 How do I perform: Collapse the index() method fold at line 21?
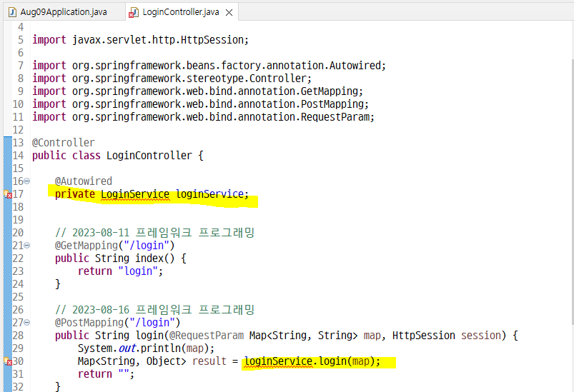[27, 246]
